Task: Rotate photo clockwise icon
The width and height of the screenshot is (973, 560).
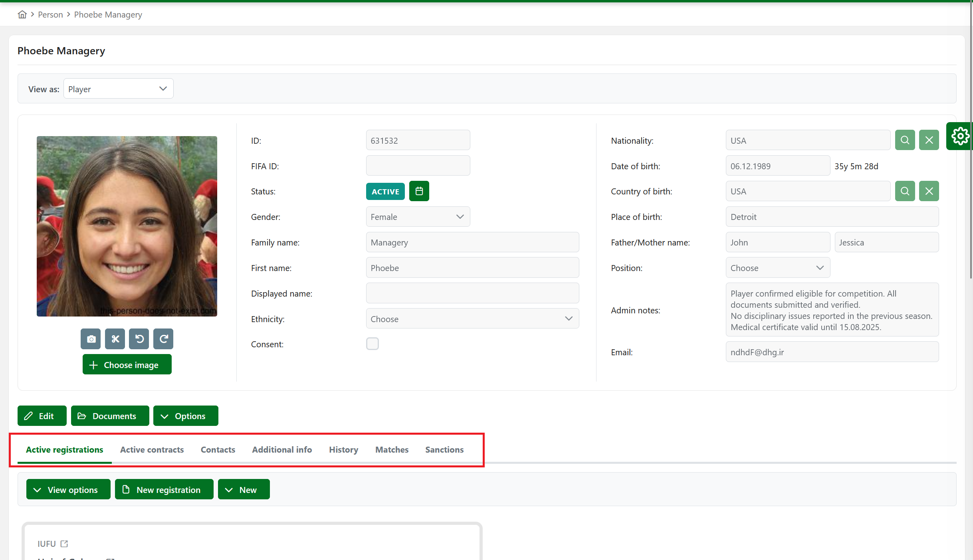Action: [163, 339]
